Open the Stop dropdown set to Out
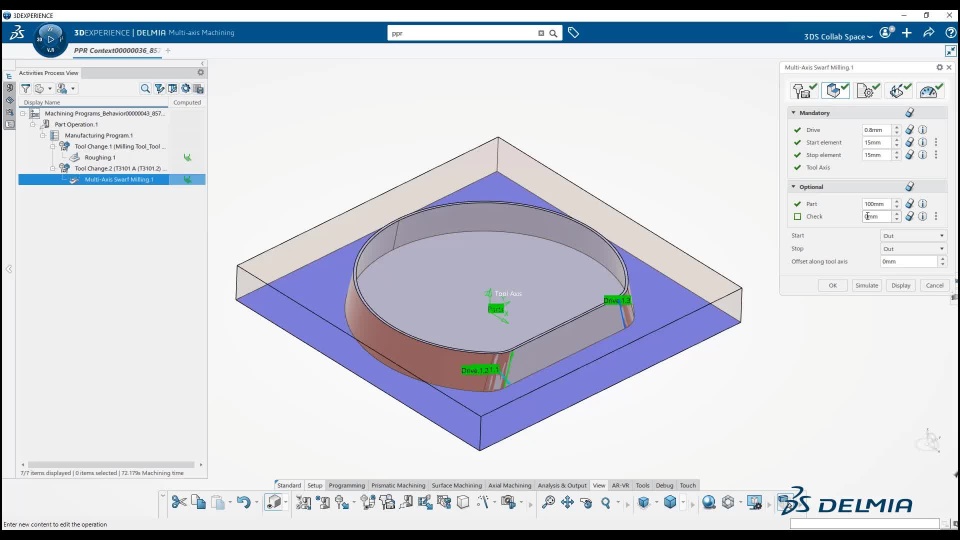Image resolution: width=960 pixels, height=540 pixels. click(913, 249)
